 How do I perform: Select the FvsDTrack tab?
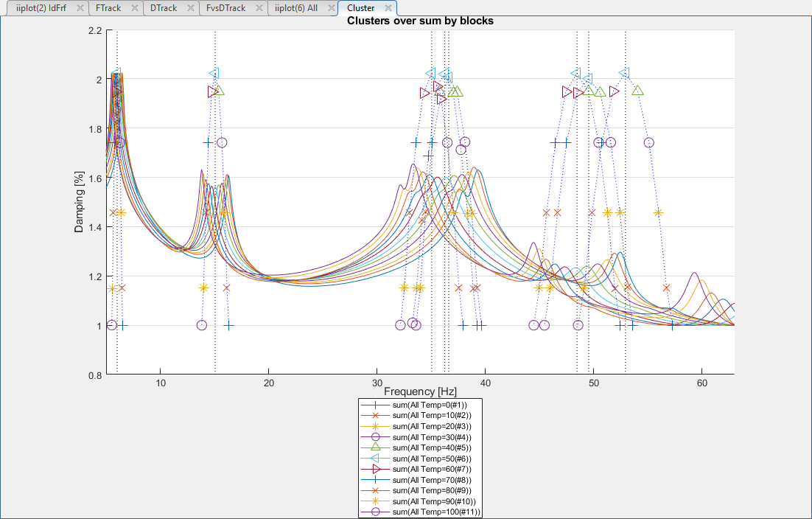(x=225, y=7)
